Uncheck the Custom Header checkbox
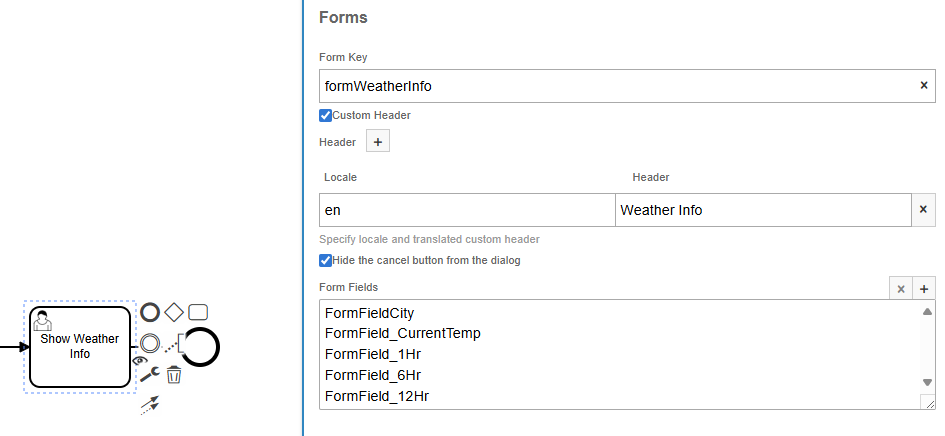Viewport: 945px width, 436px height. tap(325, 115)
